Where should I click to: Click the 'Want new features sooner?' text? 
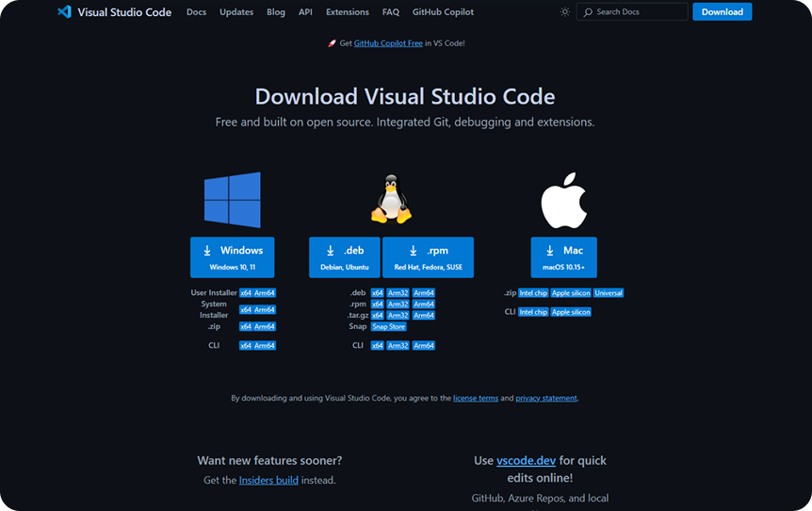coord(269,461)
